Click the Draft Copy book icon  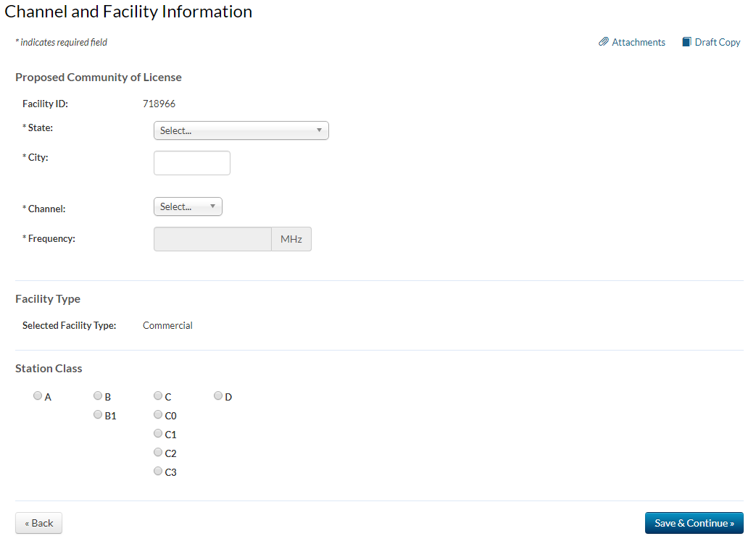coord(686,42)
